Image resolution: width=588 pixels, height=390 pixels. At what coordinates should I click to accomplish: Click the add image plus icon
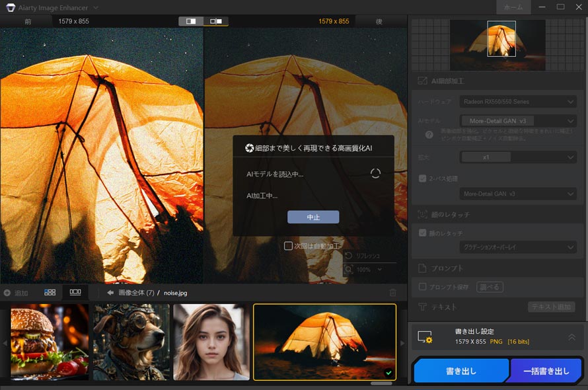(7, 293)
